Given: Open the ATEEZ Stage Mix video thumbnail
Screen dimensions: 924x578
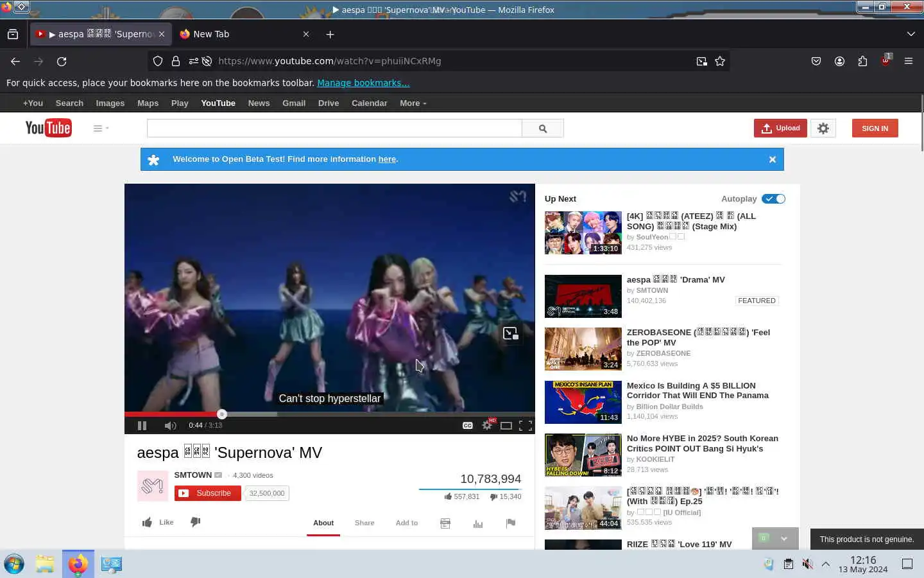Looking at the screenshot, I should 583,232.
